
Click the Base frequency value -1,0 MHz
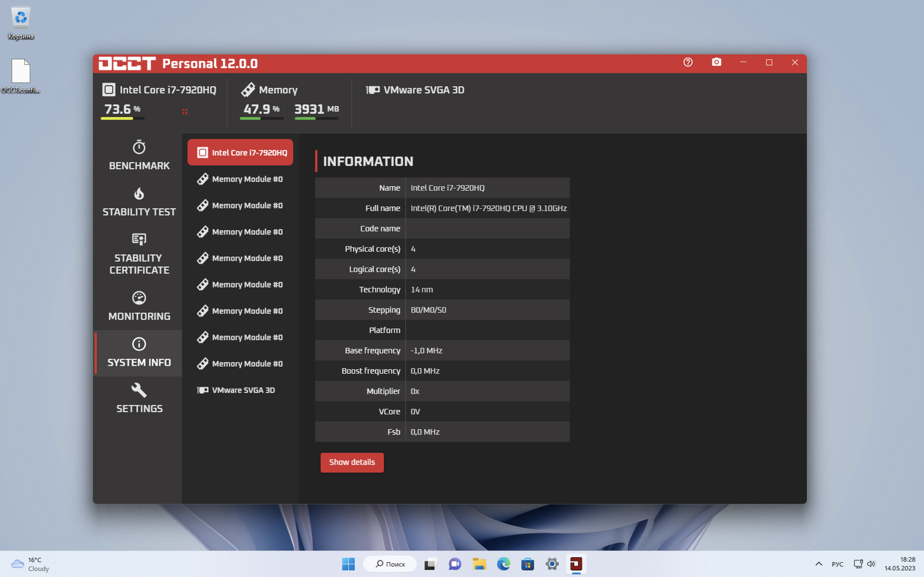pos(426,350)
